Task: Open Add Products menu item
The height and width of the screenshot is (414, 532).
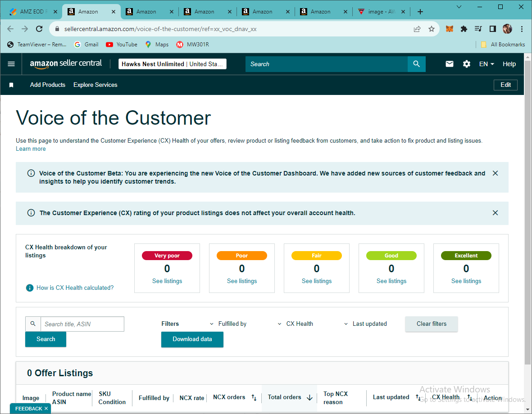Action: pos(47,85)
